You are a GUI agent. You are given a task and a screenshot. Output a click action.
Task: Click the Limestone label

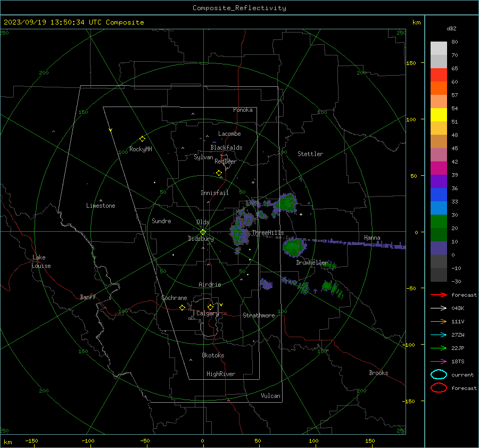coord(101,206)
